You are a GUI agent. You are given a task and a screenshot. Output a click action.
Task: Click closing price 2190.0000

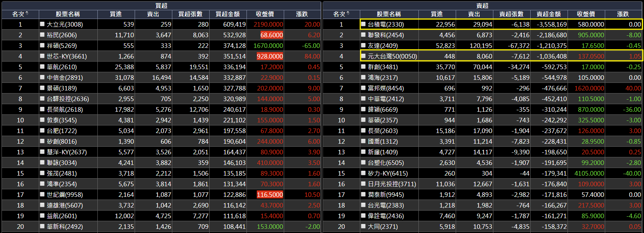click(x=268, y=24)
